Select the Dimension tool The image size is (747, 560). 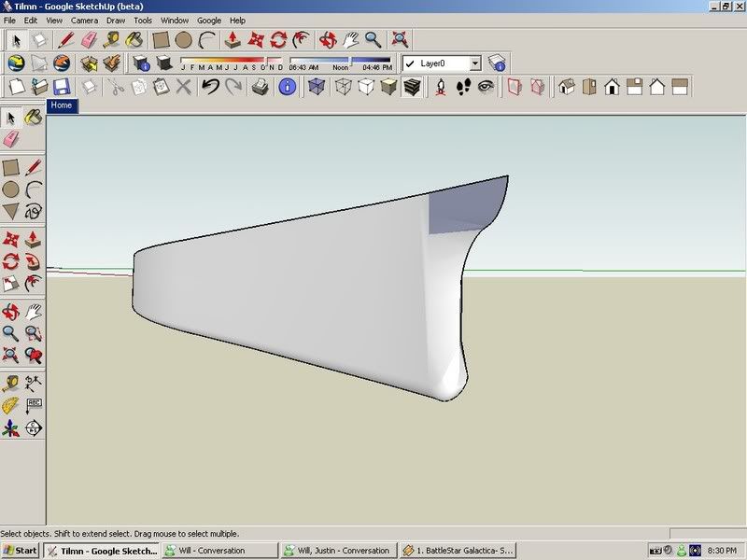[x=34, y=384]
